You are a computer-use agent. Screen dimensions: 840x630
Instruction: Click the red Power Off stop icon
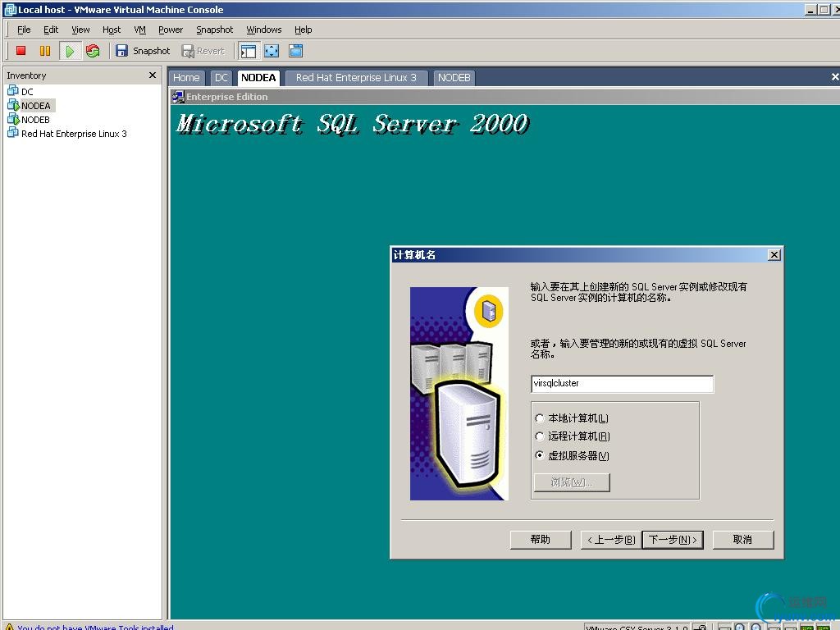tap(21, 51)
